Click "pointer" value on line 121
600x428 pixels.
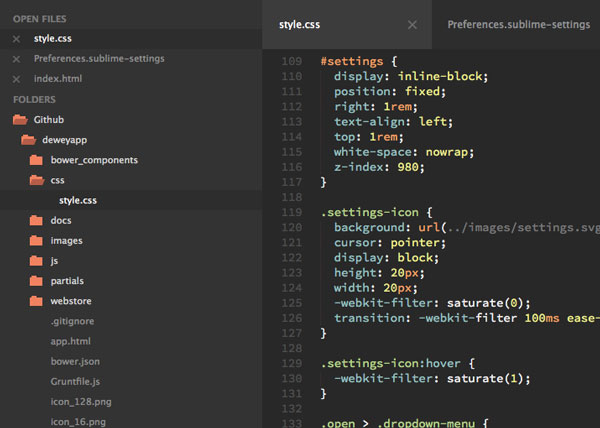(415, 243)
